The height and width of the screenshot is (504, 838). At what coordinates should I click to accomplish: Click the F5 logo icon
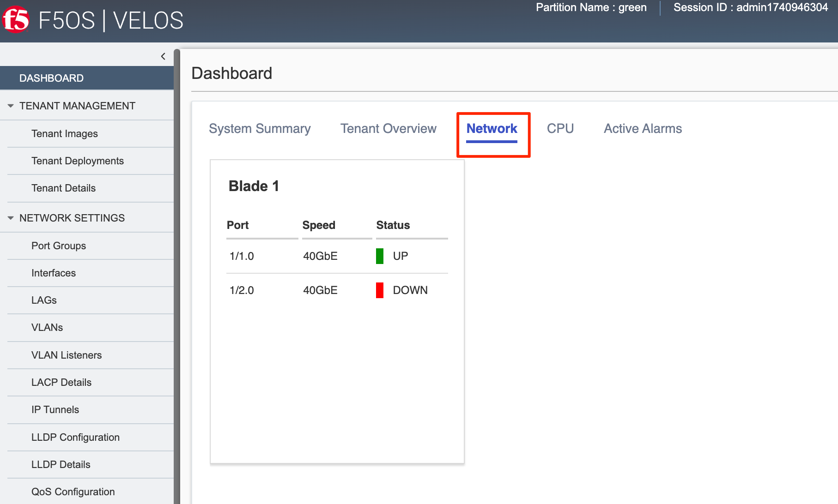[x=16, y=20]
